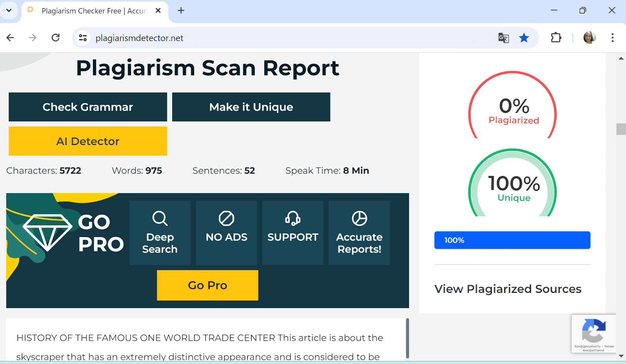Click the Deep Search magnifier icon
The width and height of the screenshot is (626, 364).
160,218
